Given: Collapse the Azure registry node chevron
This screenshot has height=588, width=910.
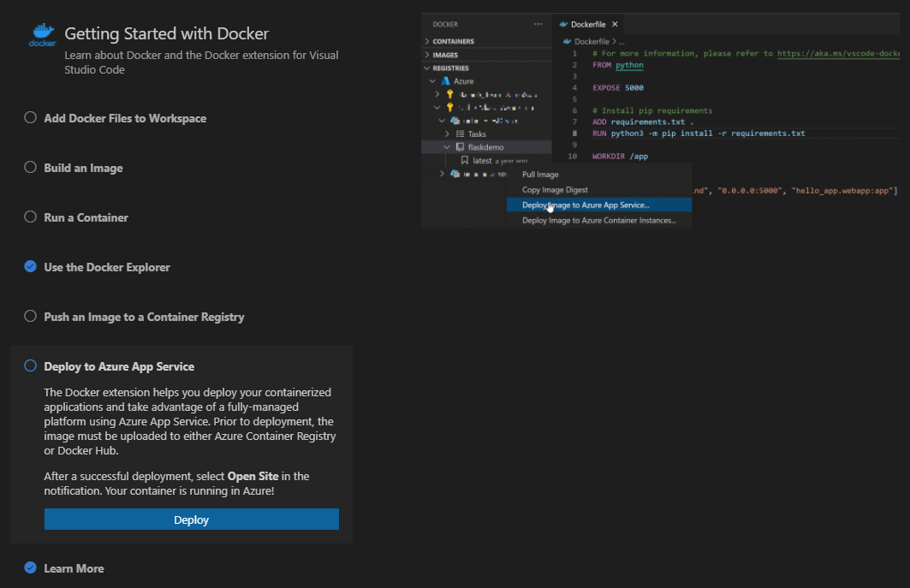Looking at the screenshot, I should tap(432, 81).
